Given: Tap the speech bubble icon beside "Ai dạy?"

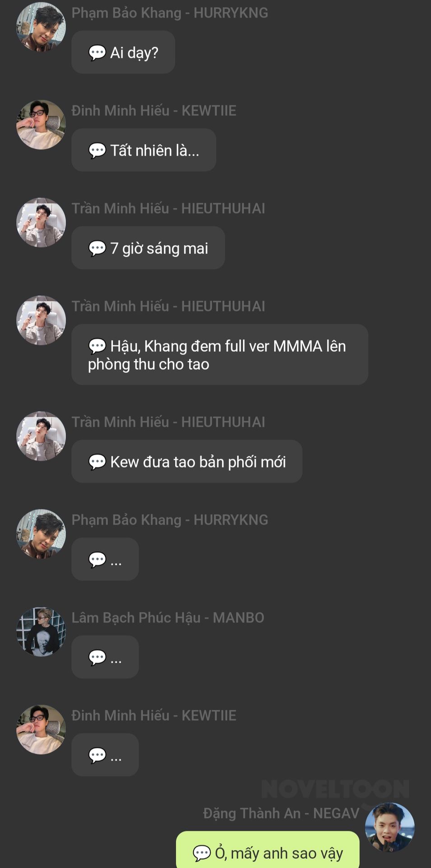Looking at the screenshot, I should (97, 53).
